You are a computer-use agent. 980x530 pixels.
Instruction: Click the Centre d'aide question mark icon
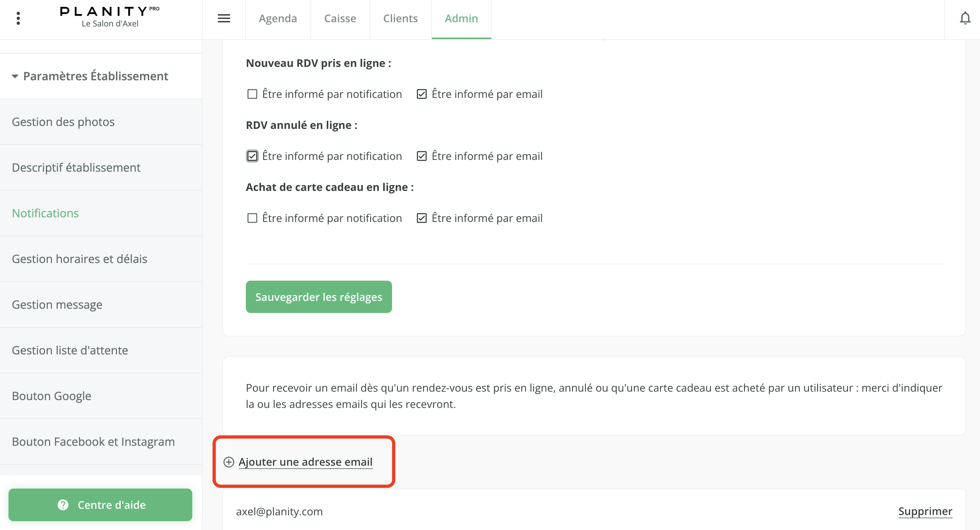(x=63, y=505)
